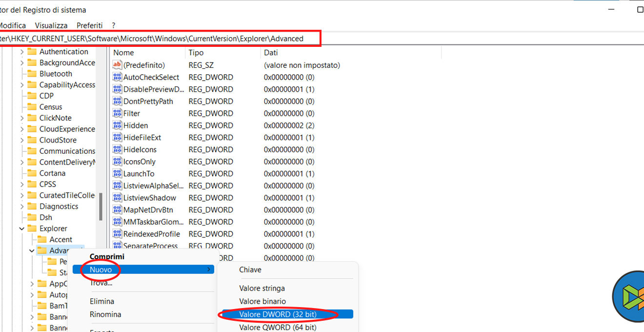Click Rinomina in context menu
Viewport: 644px width, 332px height.
coord(105,314)
